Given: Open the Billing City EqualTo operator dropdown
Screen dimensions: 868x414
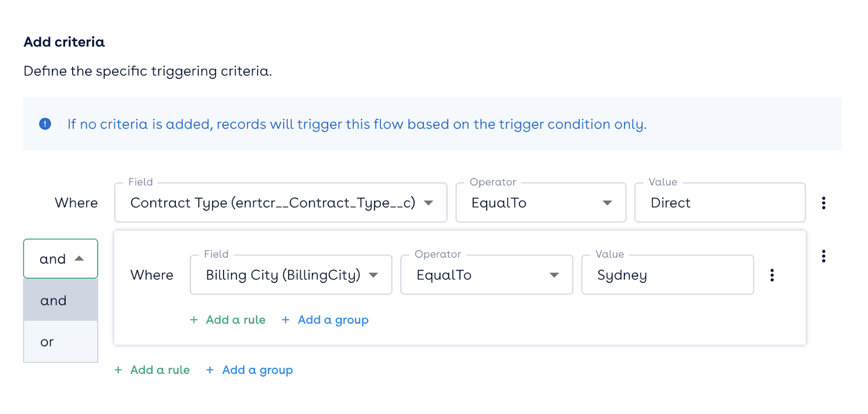Looking at the screenshot, I should [554, 275].
